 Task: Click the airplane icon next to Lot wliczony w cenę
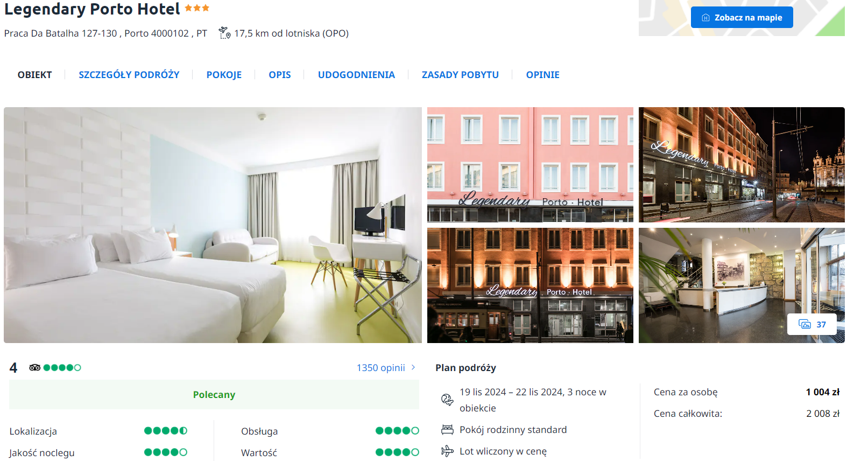pos(447,451)
